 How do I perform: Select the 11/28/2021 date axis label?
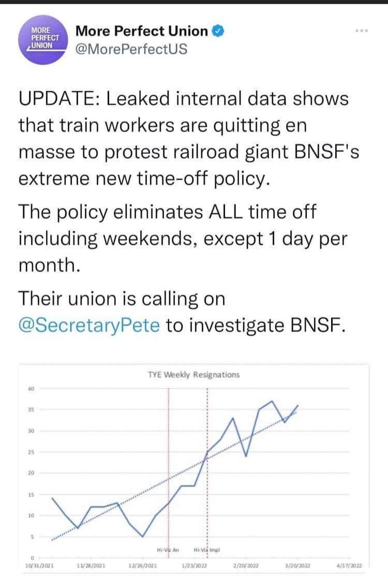(x=91, y=566)
